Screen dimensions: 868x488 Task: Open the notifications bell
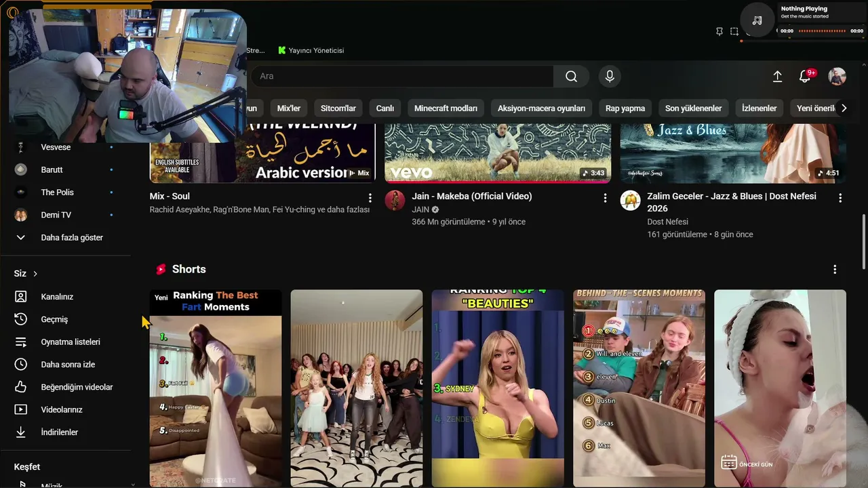pos(805,77)
